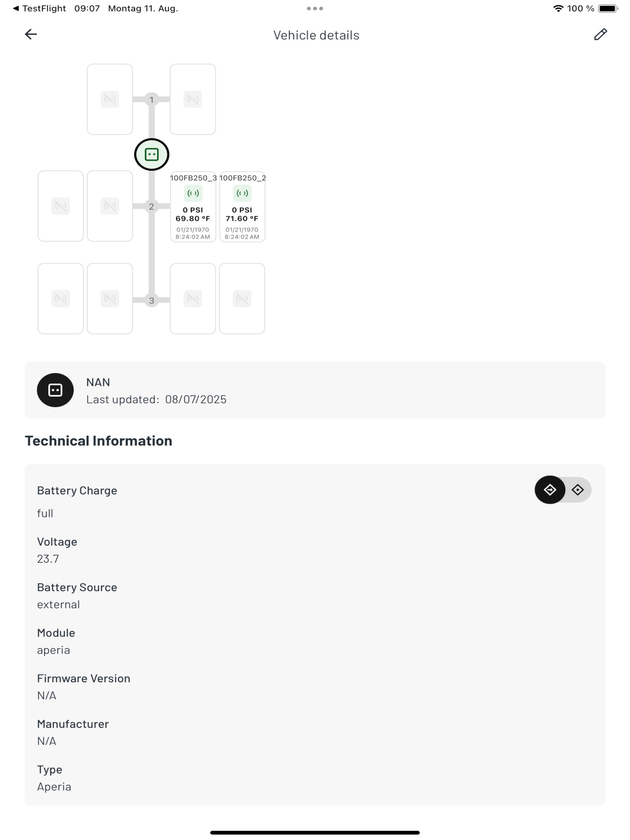The height and width of the screenshot is (840, 630).
Task: Select axle 3 outer right empty tire
Action: tap(242, 299)
